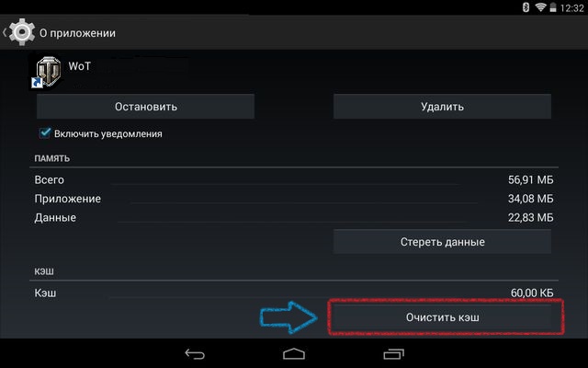Tap the Остановить button
Viewport: 588px width, 368px height.
tap(145, 107)
